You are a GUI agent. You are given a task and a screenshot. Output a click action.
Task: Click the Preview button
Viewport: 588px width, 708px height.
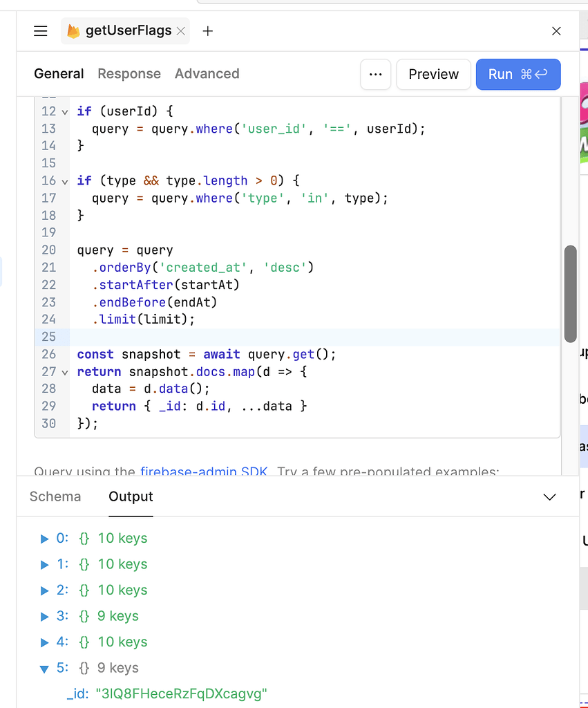pyautogui.click(x=434, y=75)
